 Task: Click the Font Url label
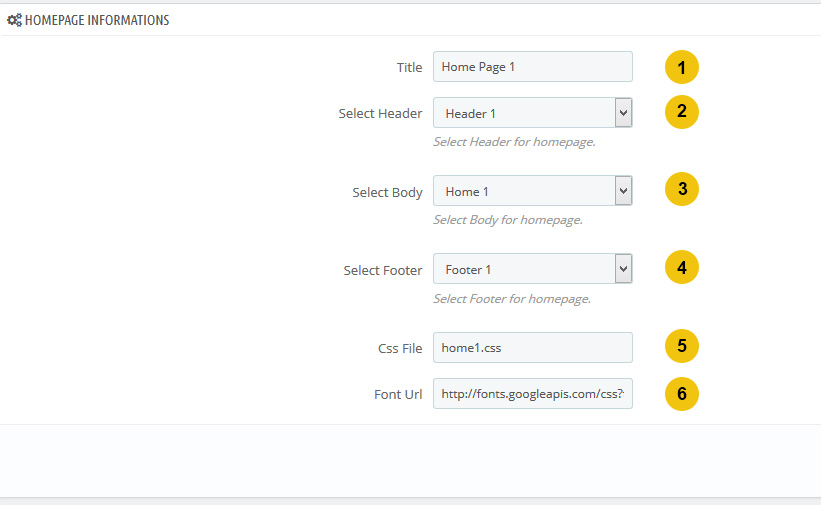coord(398,394)
